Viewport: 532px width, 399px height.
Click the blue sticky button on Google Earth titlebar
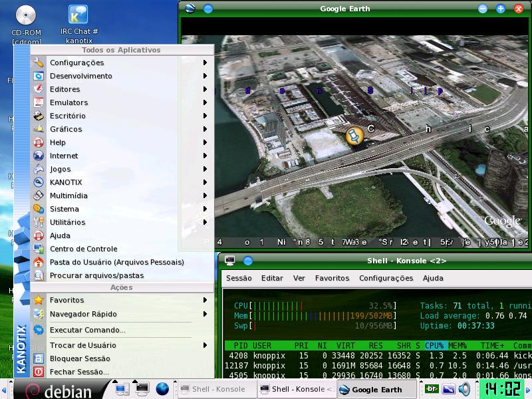coord(208,9)
